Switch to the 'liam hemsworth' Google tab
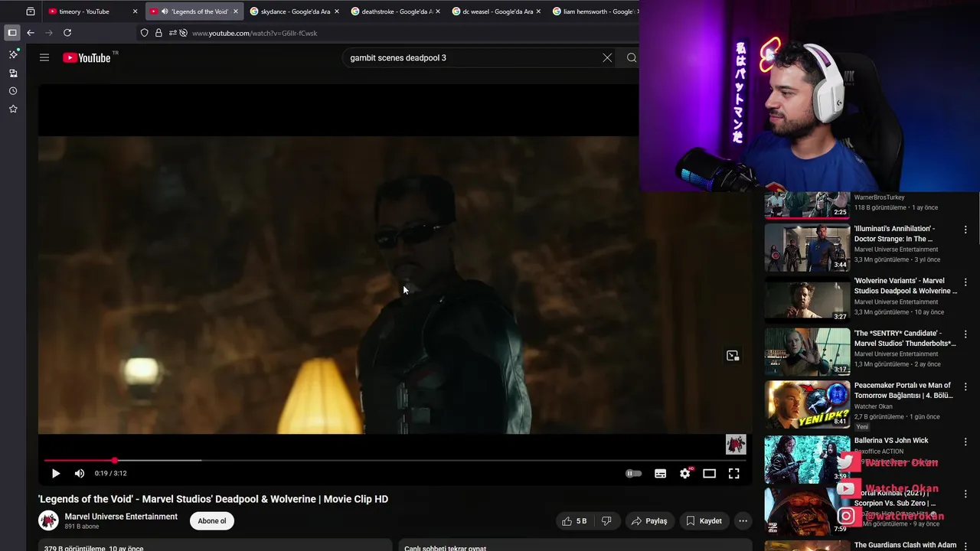The image size is (980, 551). (593, 11)
